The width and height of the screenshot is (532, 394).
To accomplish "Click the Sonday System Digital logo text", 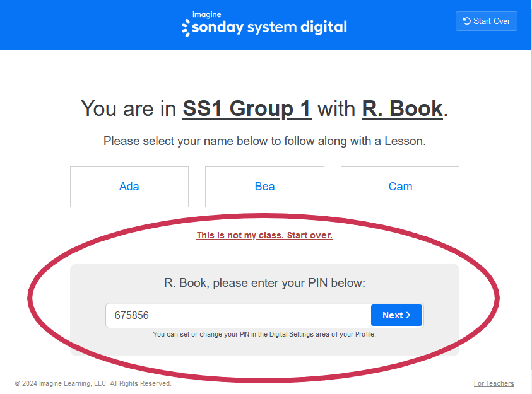I will [x=271, y=27].
